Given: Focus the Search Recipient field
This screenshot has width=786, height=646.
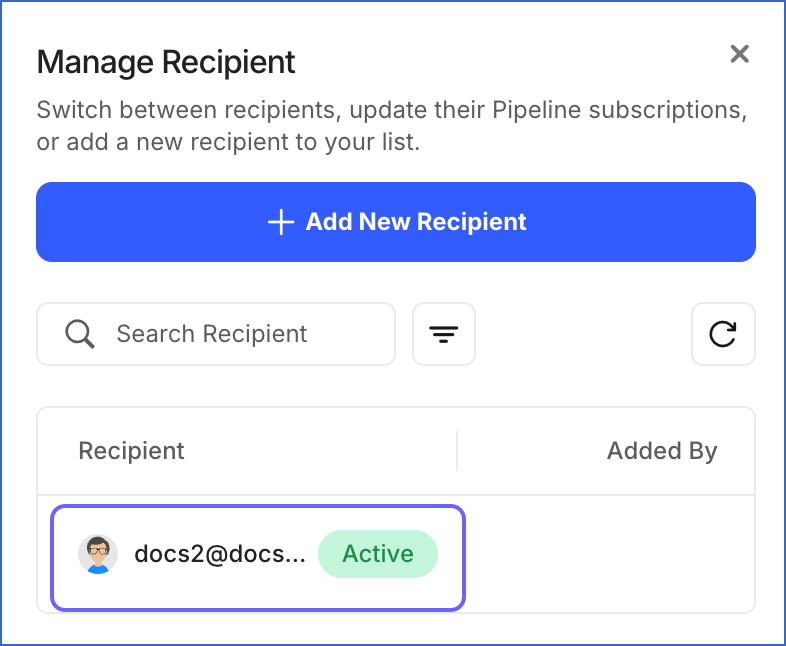Looking at the screenshot, I should click(216, 334).
